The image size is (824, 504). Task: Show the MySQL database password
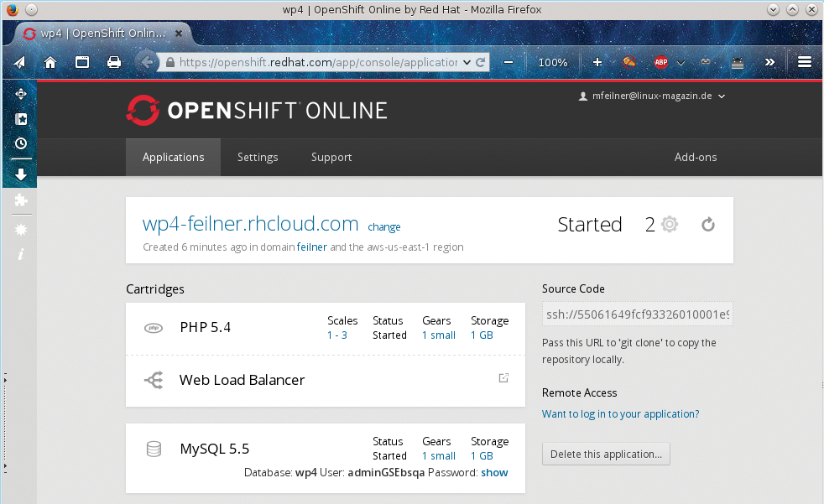(x=494, y=472)
